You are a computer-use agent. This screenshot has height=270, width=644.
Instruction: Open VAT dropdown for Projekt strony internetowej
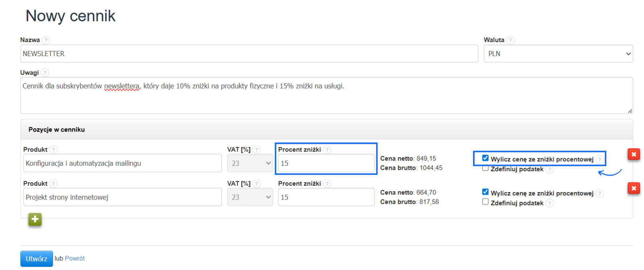[x=250, y=197]
